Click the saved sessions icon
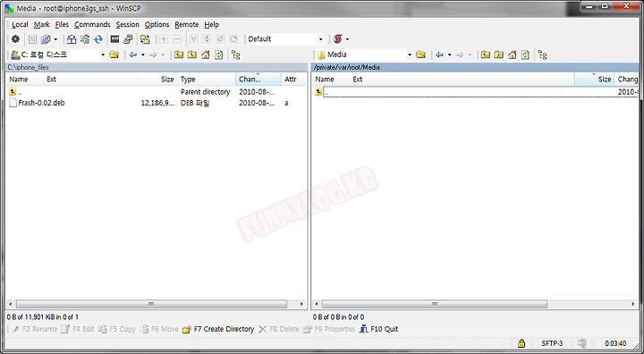 tap(337, 39)
